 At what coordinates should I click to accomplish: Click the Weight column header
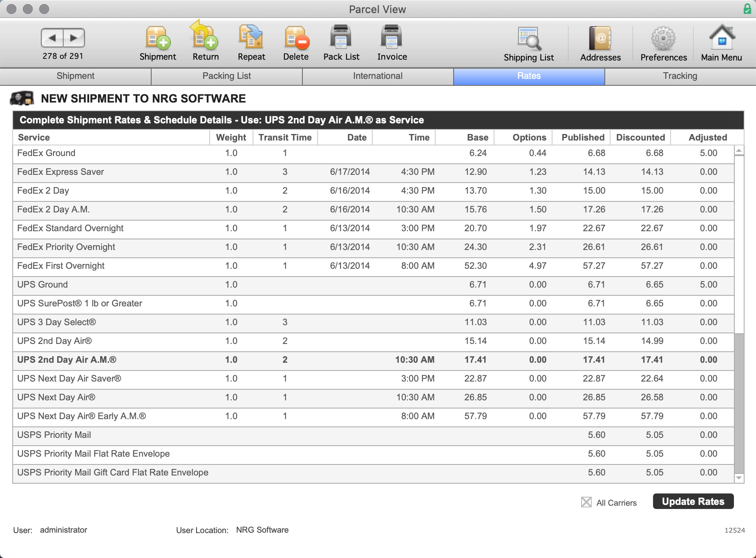click(231, 138)
